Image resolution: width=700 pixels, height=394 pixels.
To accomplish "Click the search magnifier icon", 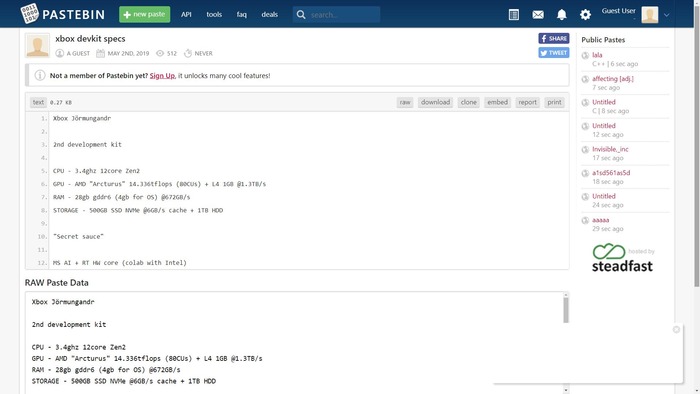I will click(301, 15).
